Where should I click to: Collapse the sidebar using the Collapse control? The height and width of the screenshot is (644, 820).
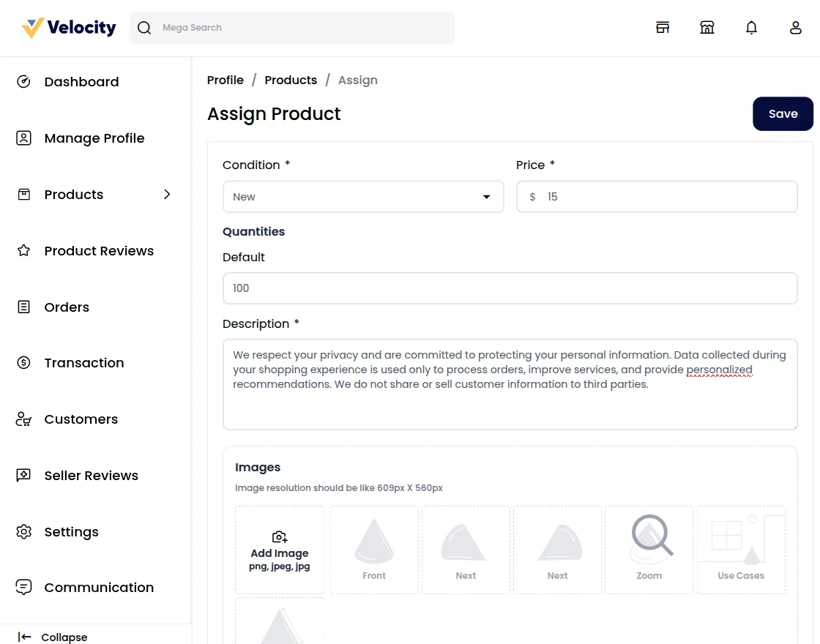51,637
